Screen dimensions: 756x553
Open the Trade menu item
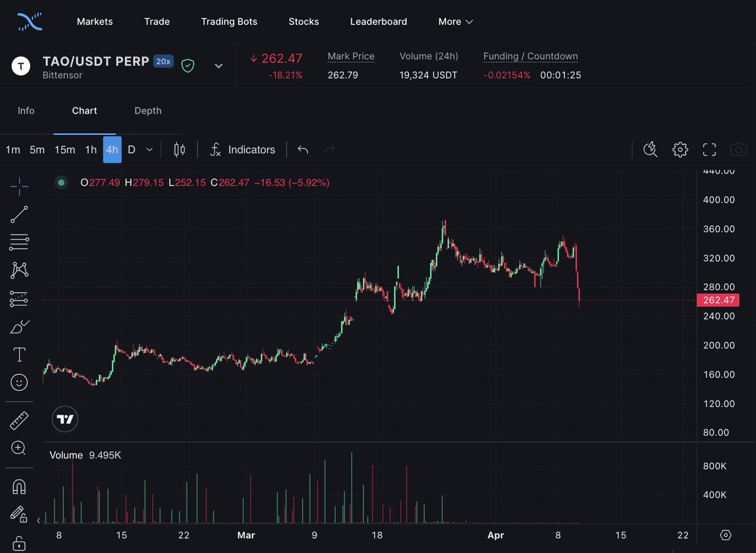click(x=157, y=21)
